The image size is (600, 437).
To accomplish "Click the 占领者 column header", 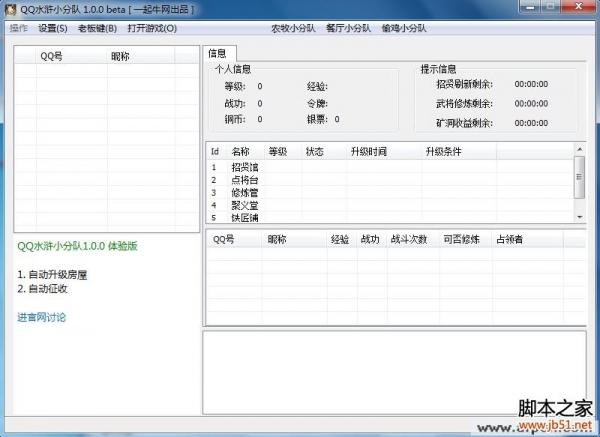I will point(528,240).
